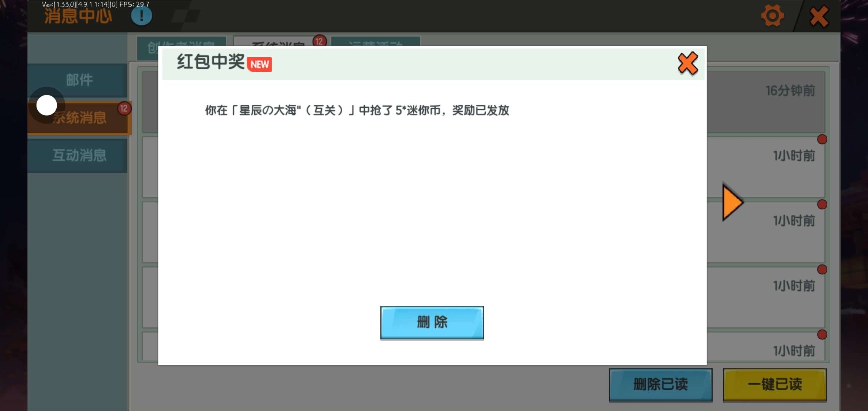Click the blue exclamation info icon

(x=141, y=16)
